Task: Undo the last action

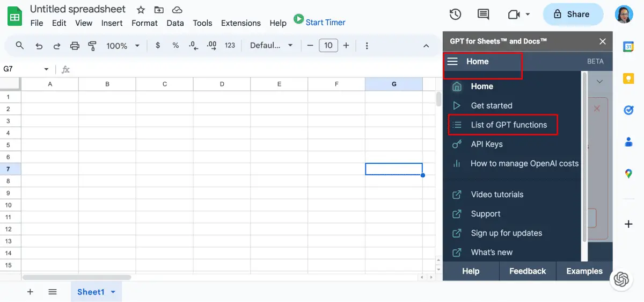Action: coord(39,46)
